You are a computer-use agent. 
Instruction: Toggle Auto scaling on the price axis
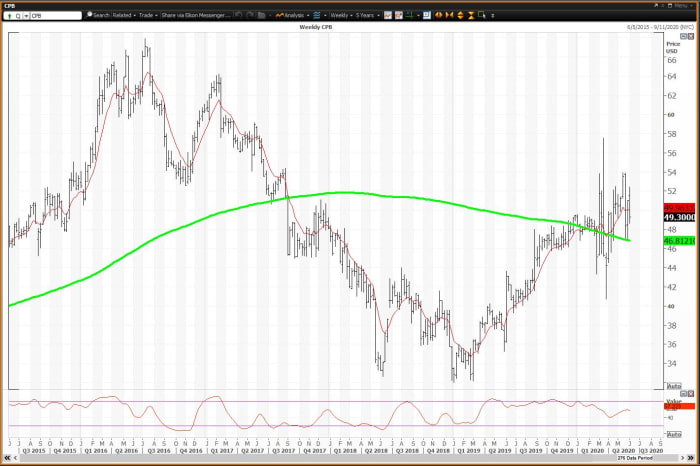pos(673,386)
